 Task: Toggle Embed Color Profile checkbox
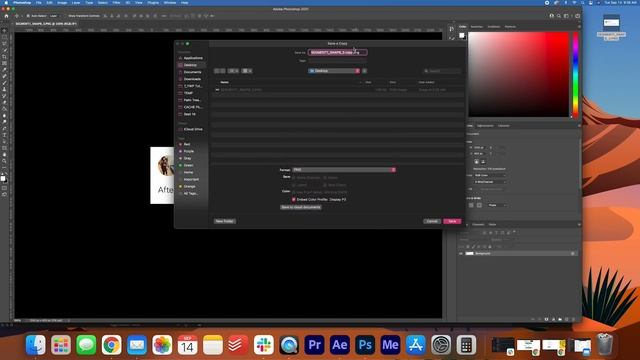(x=293, y=200)
